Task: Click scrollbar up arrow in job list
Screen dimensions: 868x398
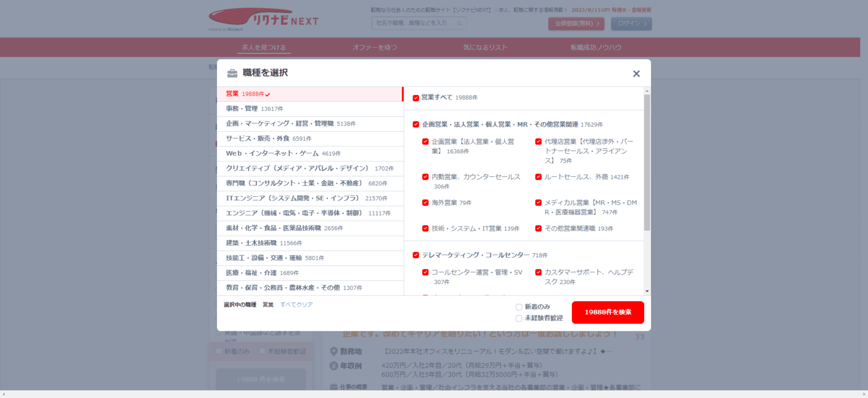Action: [647, 90]
